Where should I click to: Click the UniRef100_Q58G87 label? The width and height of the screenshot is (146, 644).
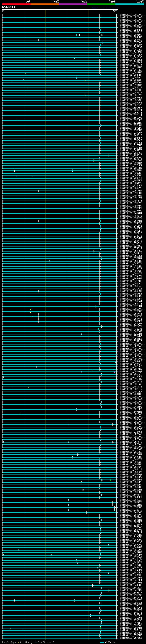(131, 45)
